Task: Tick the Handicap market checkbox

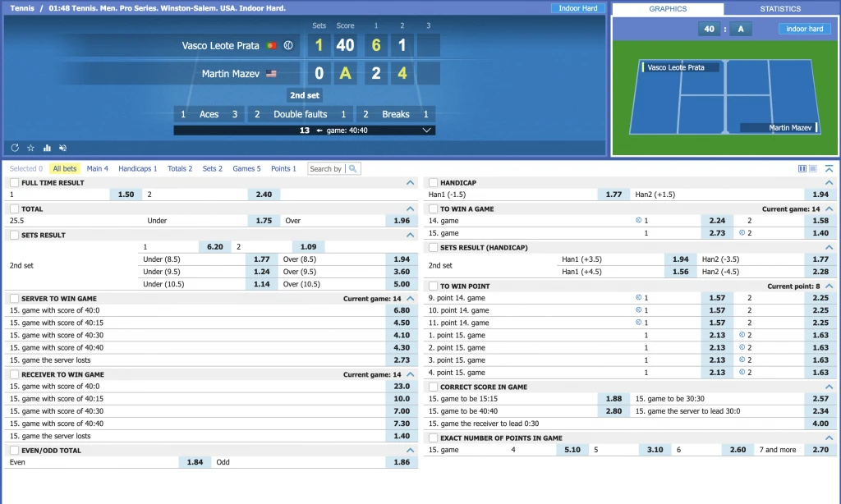Action: click(x=433, y=183)
